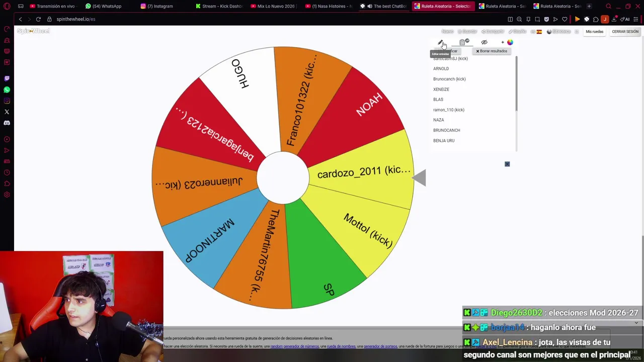Click the shield ad-blocker icon

pyautogui.click(x=546, y=19)
